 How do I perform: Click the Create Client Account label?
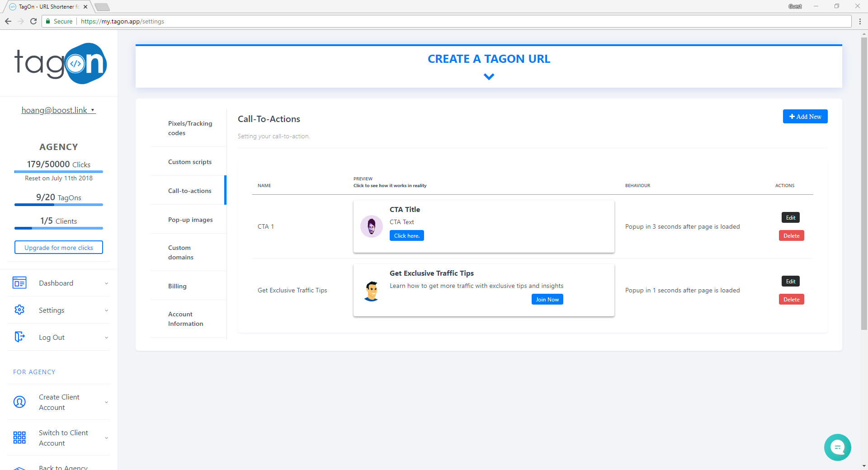pyautogui.click(x=59, y=402)
